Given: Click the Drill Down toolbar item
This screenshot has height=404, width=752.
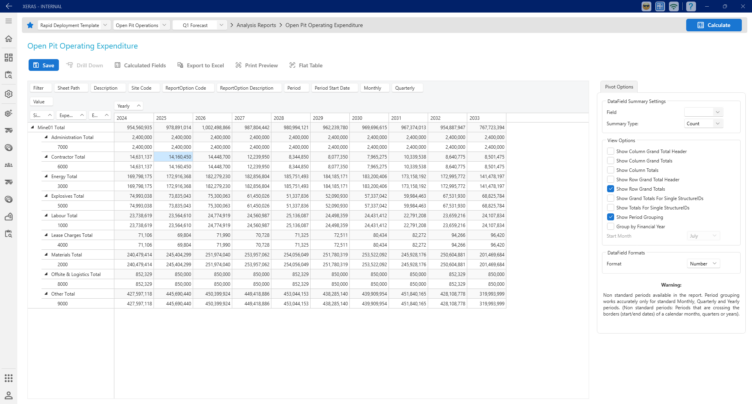Looking at the screenshot, I should [85, 65].
